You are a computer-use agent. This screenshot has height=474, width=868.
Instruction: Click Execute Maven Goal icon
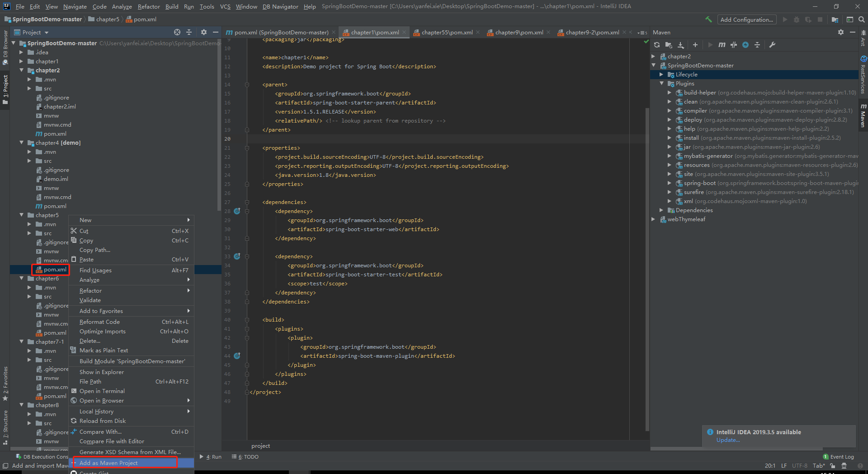coord(722,45)
